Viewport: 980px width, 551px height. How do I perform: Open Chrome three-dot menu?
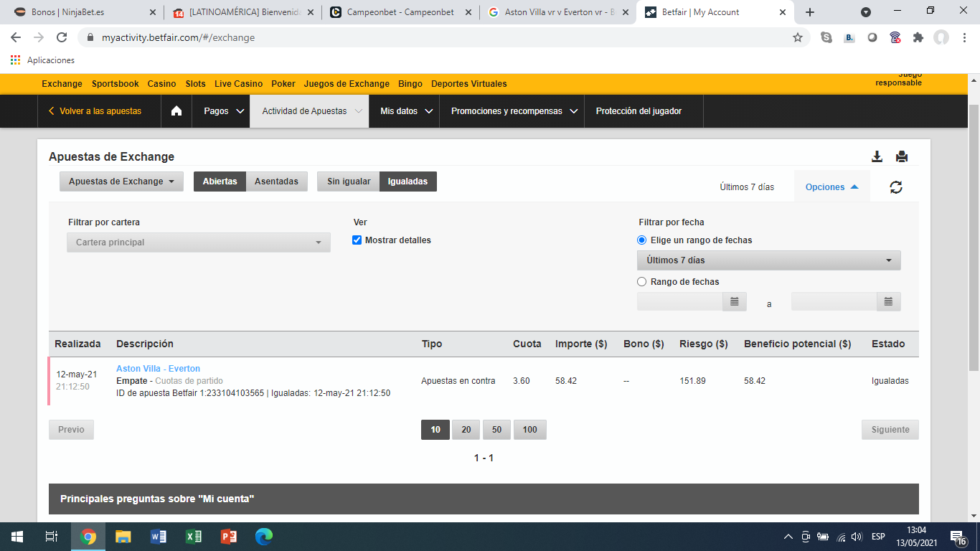click(963, 37)
